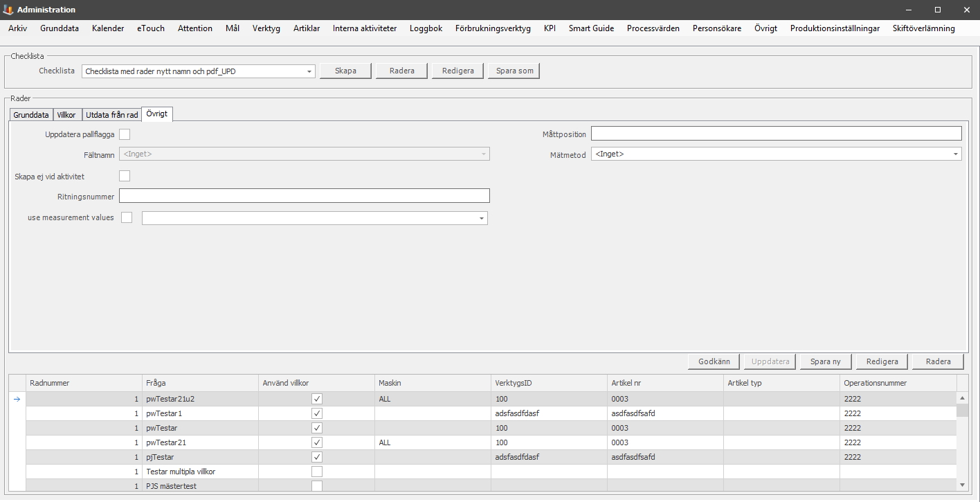
Task: Enable the Uppdatera pallflagga checkbox
Action: tap(125, 134)
